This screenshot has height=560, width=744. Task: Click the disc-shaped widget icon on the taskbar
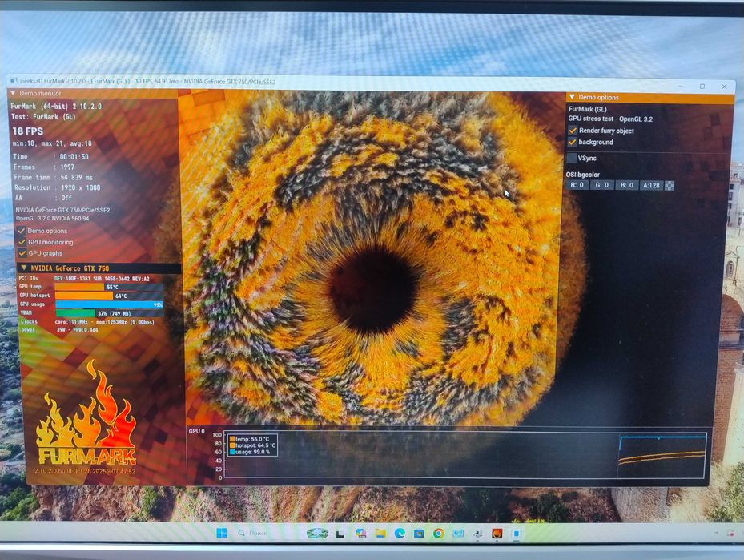point(317,534)
